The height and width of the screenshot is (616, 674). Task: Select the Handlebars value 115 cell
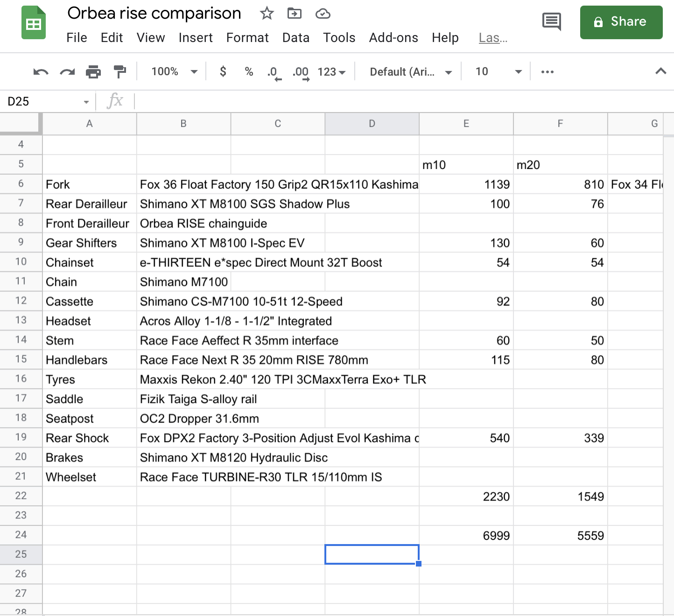coord(466,360)
